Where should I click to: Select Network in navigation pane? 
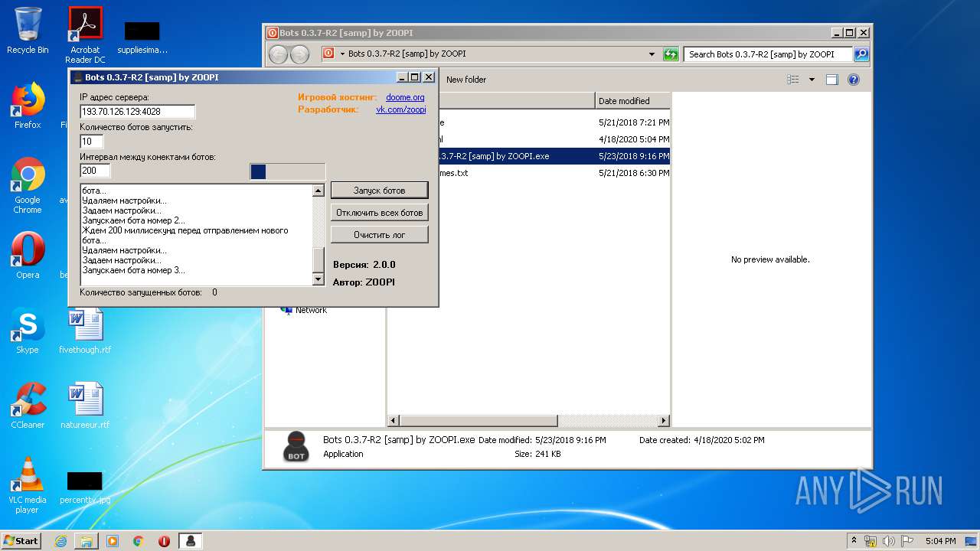(x=311, y=310)
